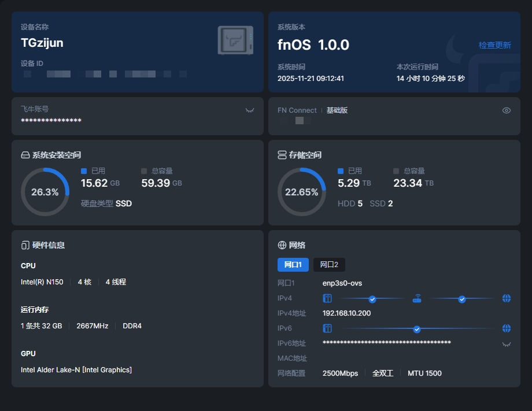Click the IPv6 internet globe icon

(507, 328)
